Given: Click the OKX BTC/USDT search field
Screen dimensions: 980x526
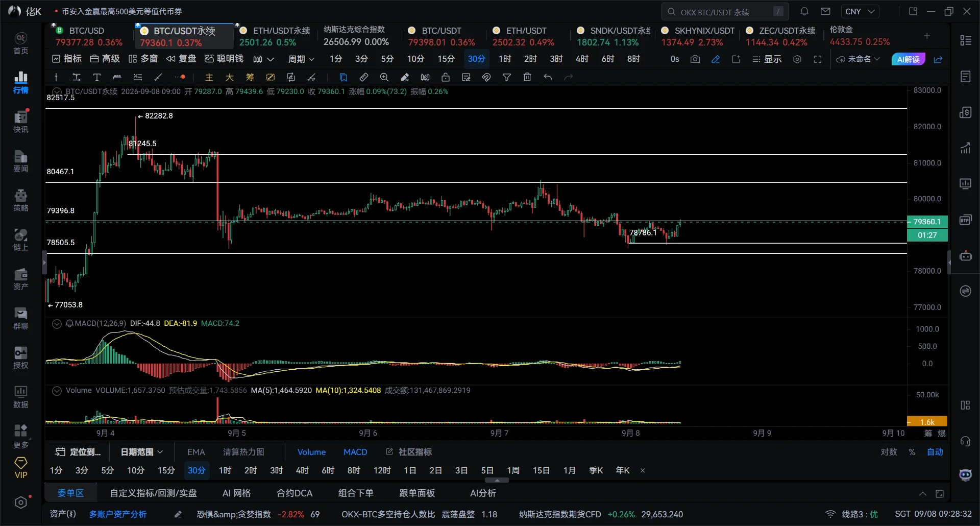Looking at the screenshot, I should tap(725, 11).
